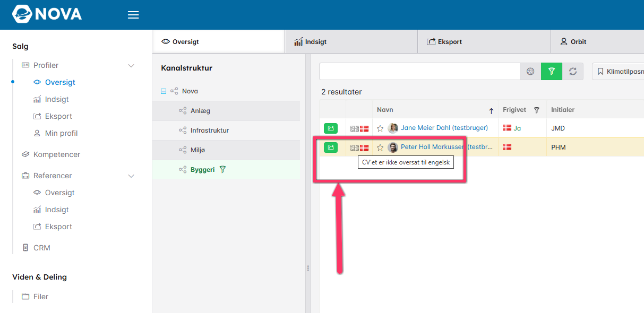Click the globe icon beside the search field
644x313 pixels.
point(530,71)
